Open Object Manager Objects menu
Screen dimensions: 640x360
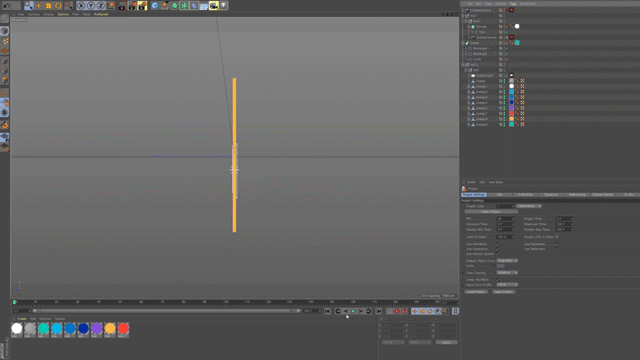pyautogui.click(x=500, y=4)
